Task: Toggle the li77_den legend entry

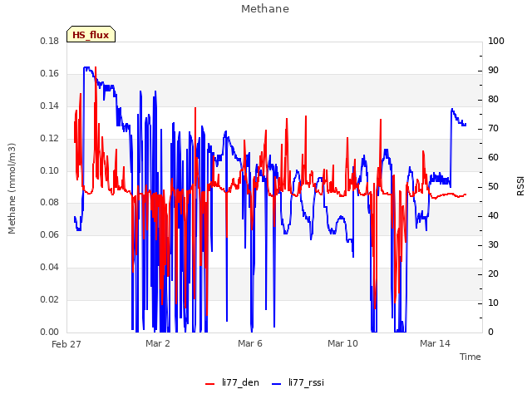Action: tap(232, 382)
